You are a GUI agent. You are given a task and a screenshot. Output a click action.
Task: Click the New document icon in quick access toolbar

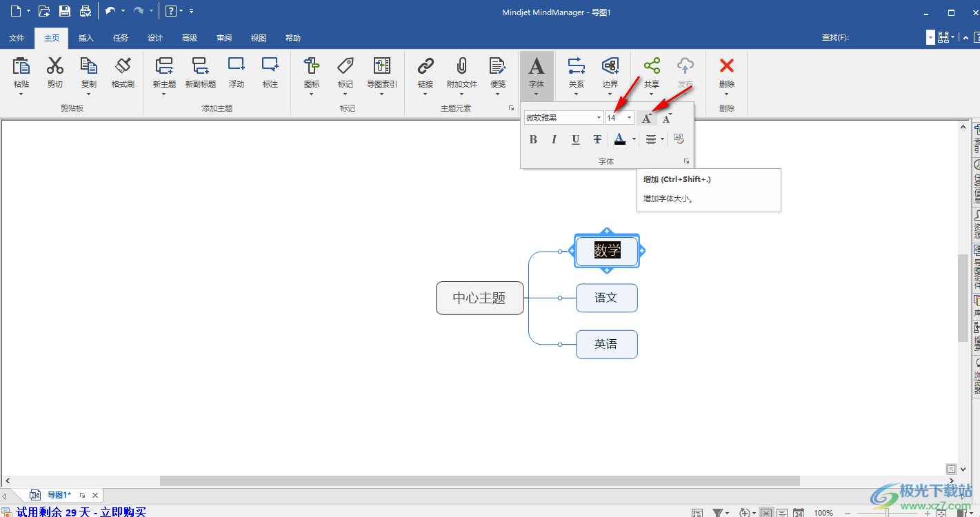coord(16,11)
